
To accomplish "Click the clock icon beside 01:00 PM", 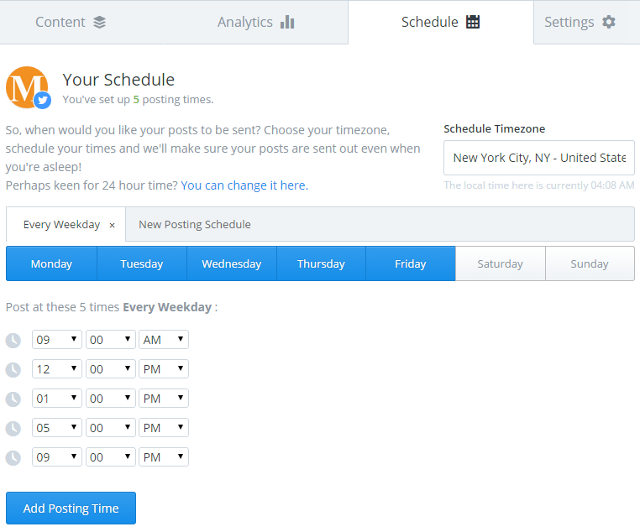I will tap(13, 399).
